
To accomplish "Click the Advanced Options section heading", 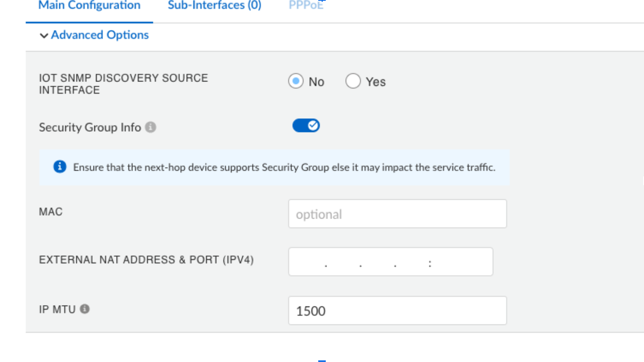I will pyautogui.click(x=100, y=35).
